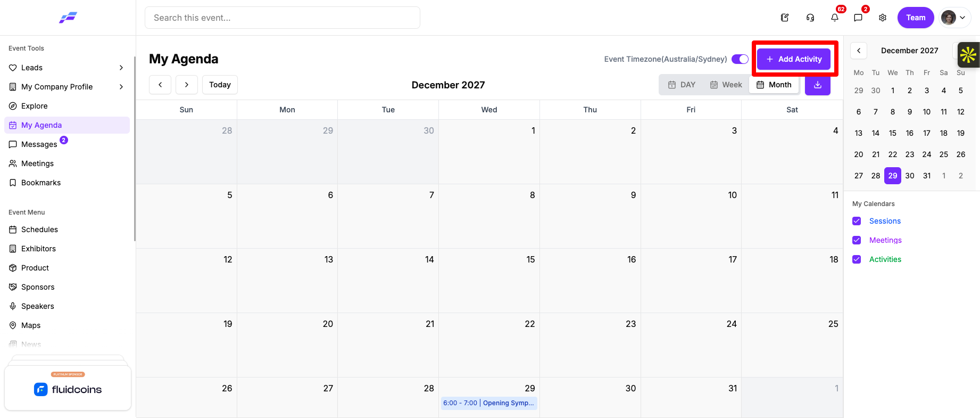
Task: Click the Search this event field
Action: click(x=283, y=18)
